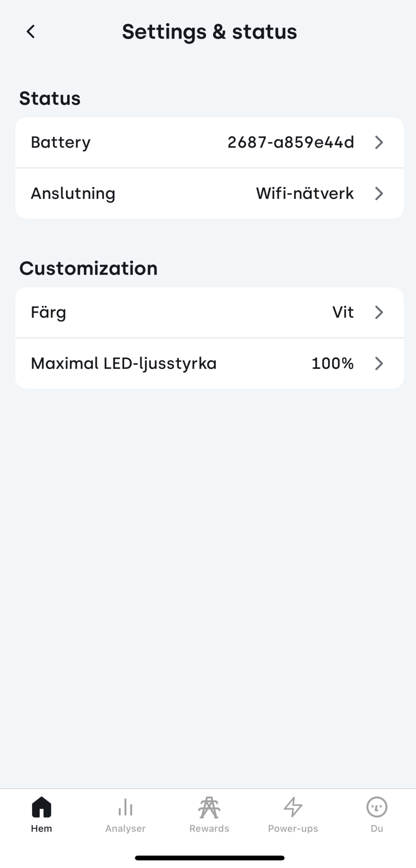Screen dimensions: 416x868
Task: Tap the back arrow icon
Action: click(31, 31)
